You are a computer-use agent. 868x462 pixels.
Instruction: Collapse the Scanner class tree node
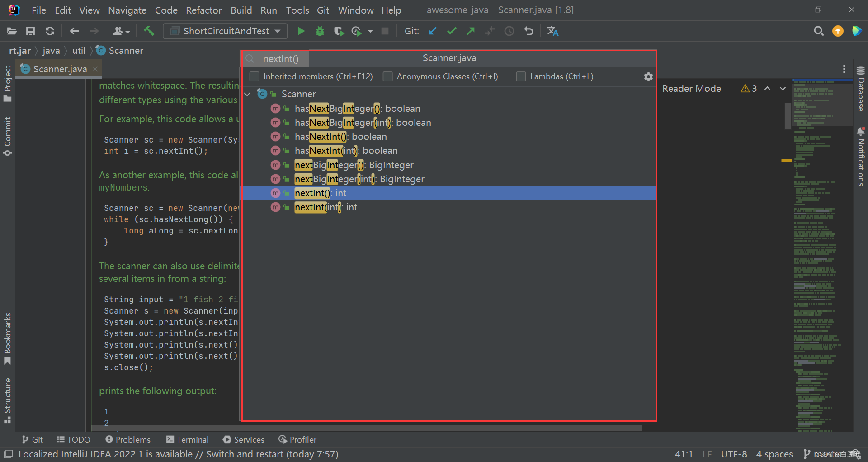tap(247, 94)
